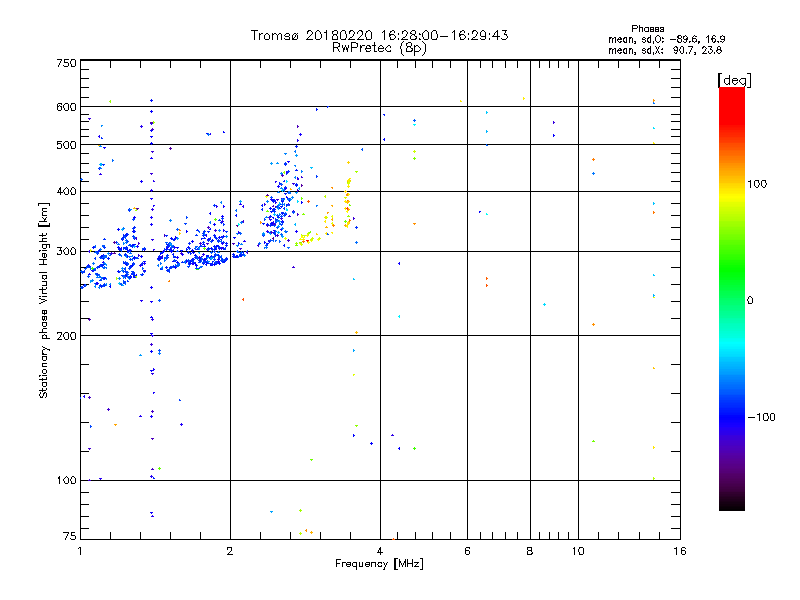Click the '[deg]' colorbar unit label

[x=734, y=80]
